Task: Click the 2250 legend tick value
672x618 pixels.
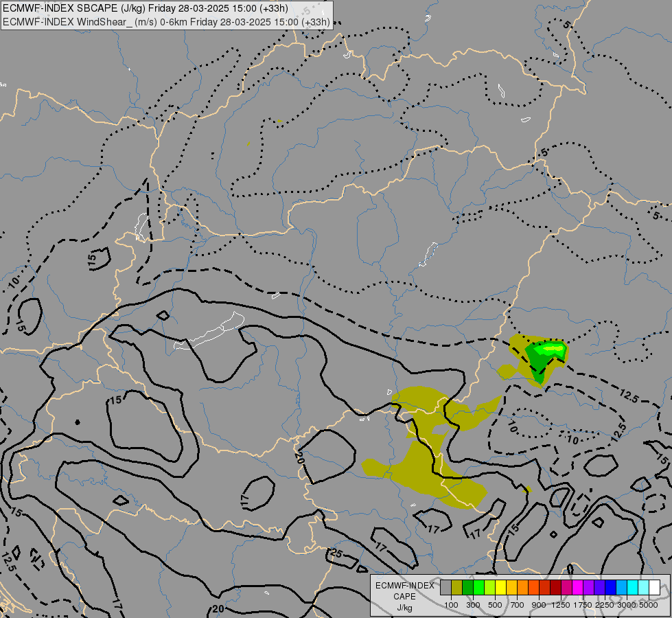Action: click(605, 605)
